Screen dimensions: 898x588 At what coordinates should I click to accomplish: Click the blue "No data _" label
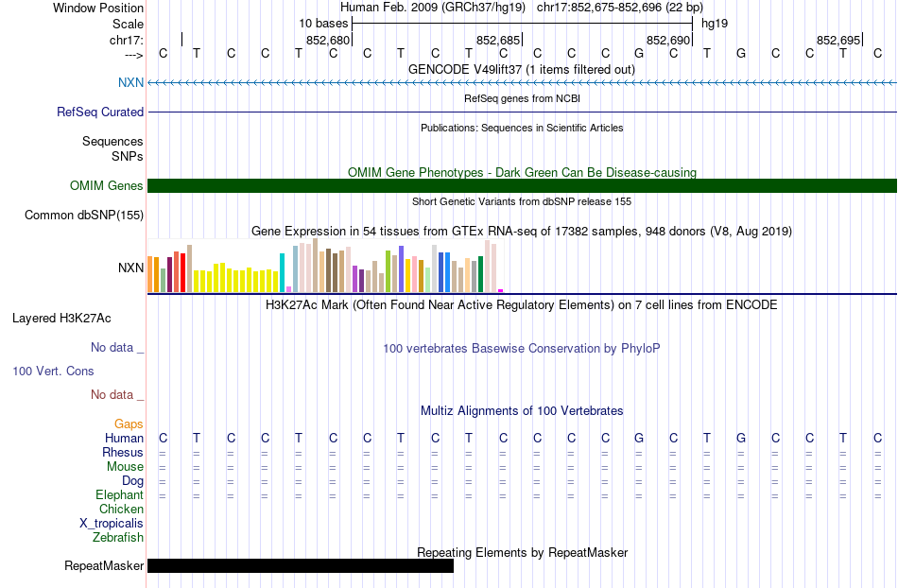coord(117,348)
